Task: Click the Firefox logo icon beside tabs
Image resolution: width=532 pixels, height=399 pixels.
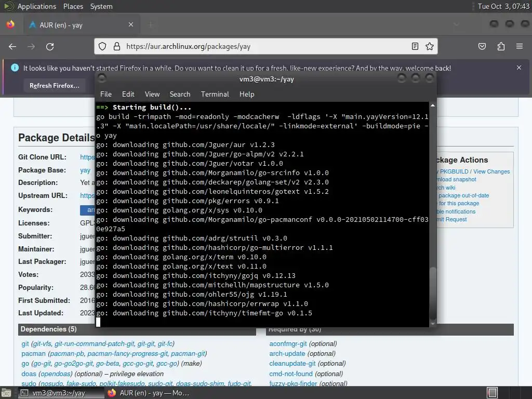Action: click(10, 24)
